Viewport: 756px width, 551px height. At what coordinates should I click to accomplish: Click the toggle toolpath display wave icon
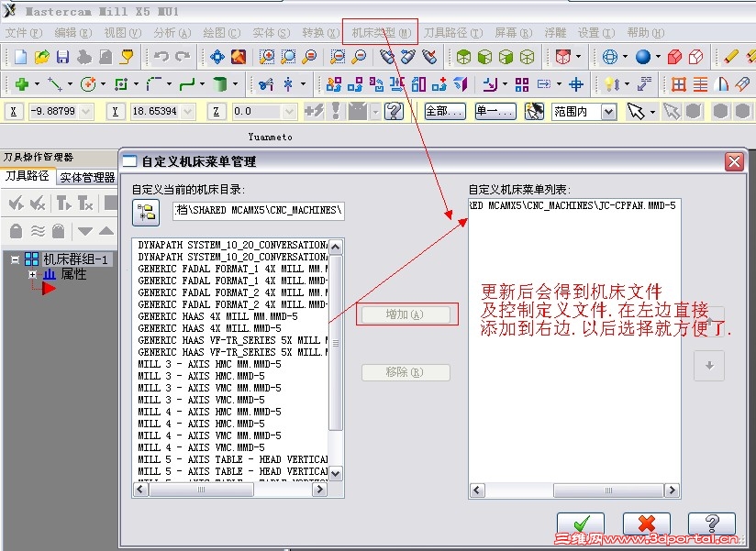point(38,231)
